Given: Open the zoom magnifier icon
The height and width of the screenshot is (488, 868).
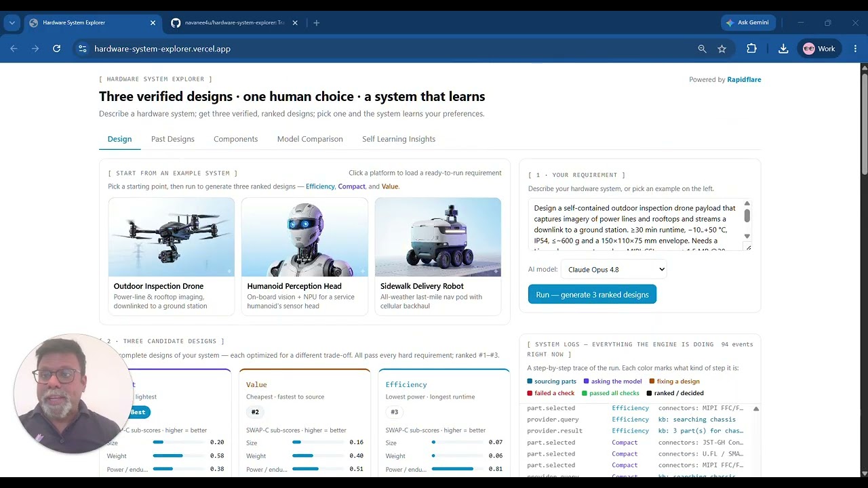Looking at the screenshot, I should (702, 49).
